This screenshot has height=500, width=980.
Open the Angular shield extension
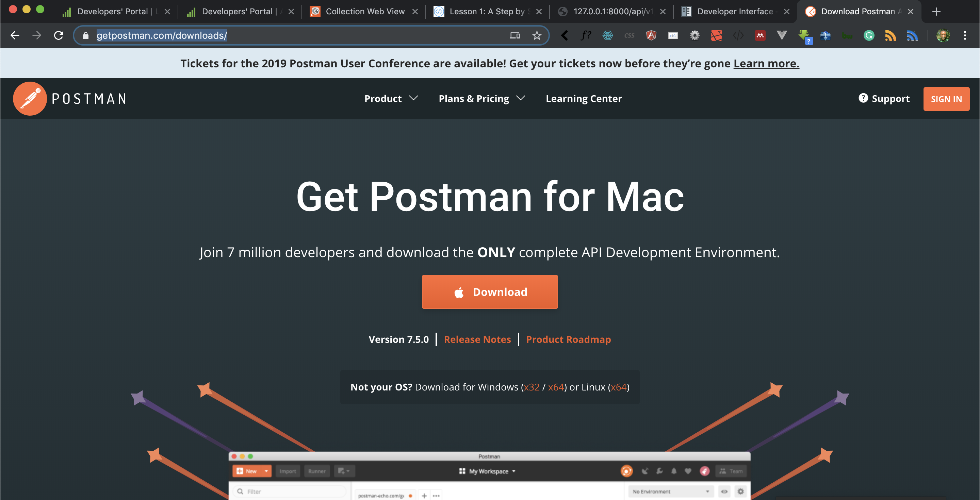[651, 35]
